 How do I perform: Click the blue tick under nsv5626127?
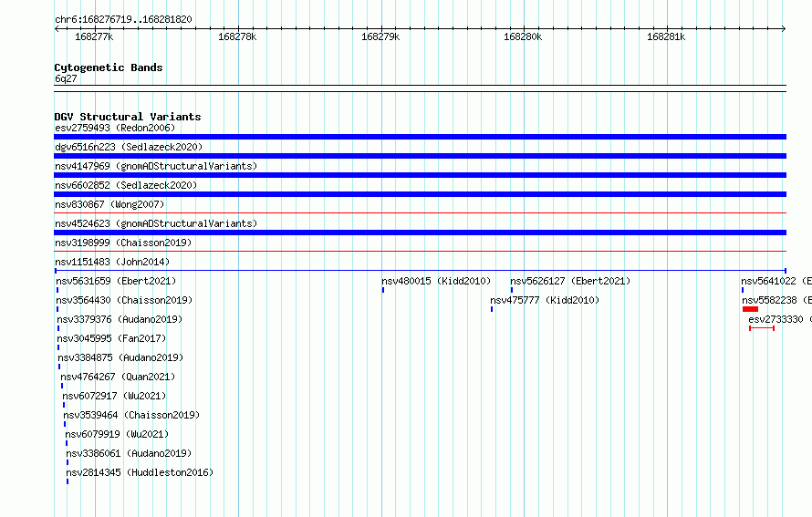click(512, 290)
